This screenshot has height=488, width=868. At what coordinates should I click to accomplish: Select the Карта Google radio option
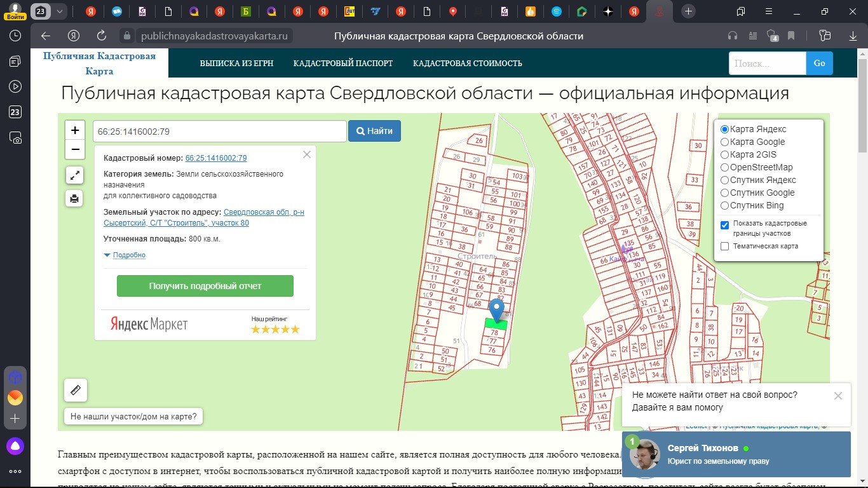coord(725,142)
